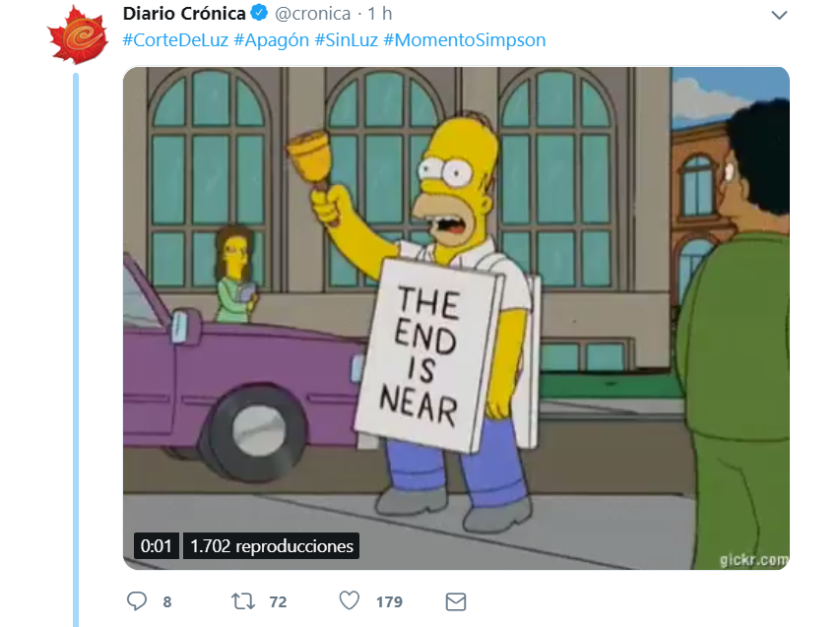Click the 1.702 reproducciones view counter
Screen dimensions: 840x627
point(272,545)
